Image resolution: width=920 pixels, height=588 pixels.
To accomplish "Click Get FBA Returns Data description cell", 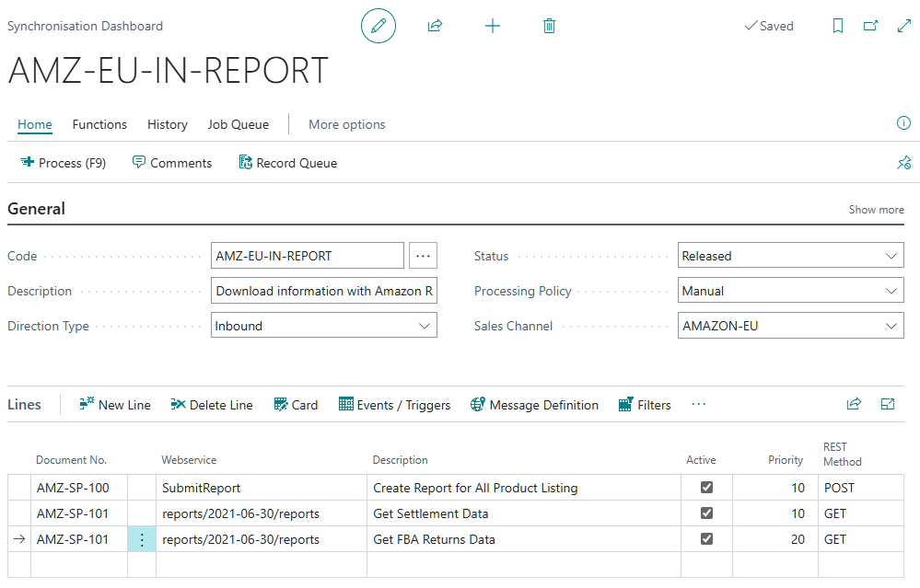I will pyautogui.click(x=524, y=538).
